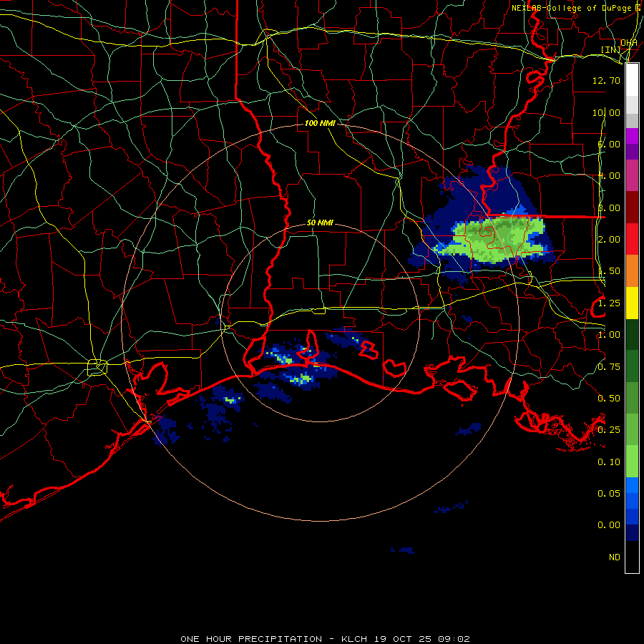
Task: Select the lightest blue swatch beside 0.05
Action: (632, 485)
